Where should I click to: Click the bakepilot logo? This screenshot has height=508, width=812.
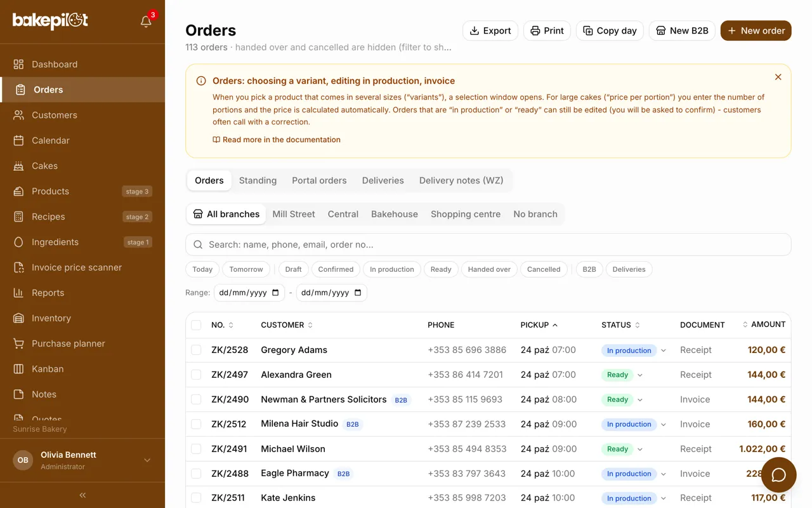(x=50, y=21)
